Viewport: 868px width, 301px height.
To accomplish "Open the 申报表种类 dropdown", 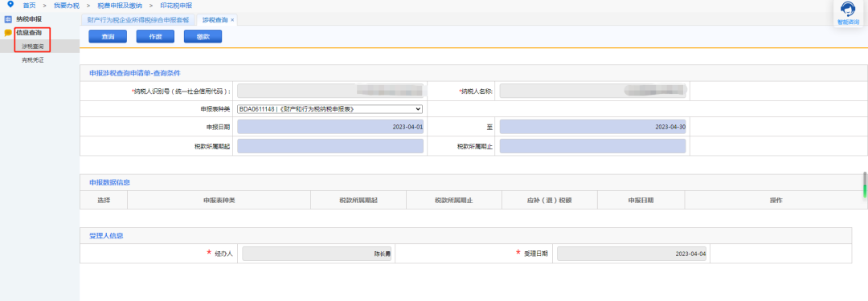I will (x=330, y=109).
